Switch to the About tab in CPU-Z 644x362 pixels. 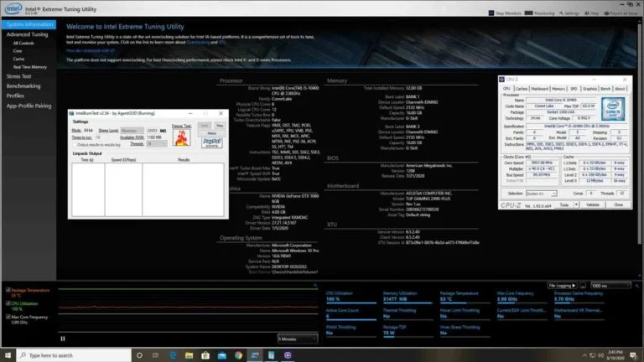[620, 89]
